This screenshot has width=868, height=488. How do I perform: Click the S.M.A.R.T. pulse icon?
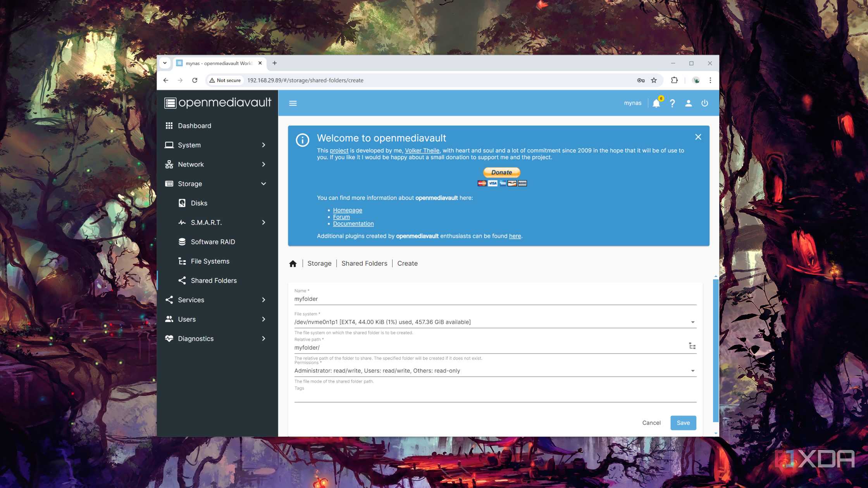182,222
